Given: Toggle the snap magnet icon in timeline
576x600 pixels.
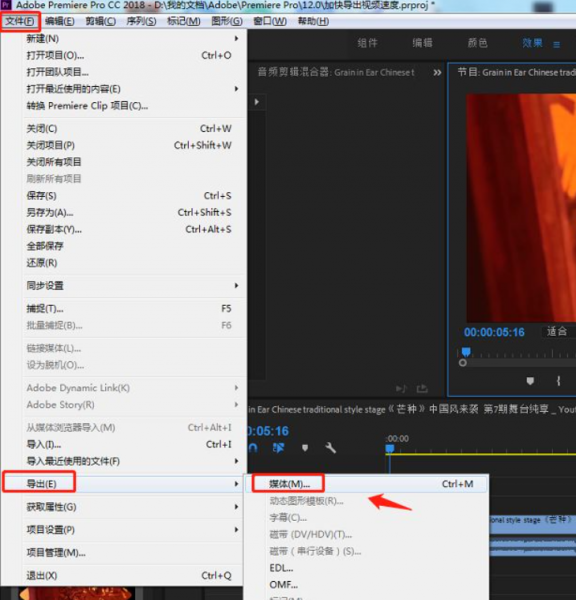Looking at the screenshot, I should (x=253, y=447).
